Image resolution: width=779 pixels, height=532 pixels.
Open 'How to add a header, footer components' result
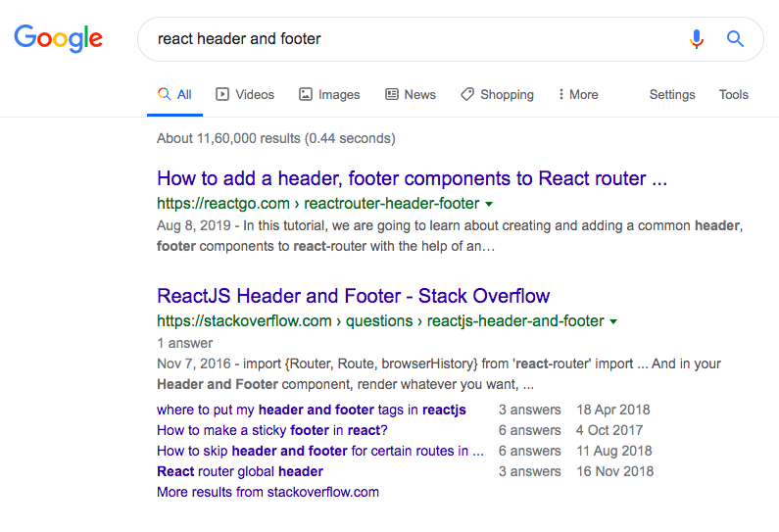tap(412, 178)
